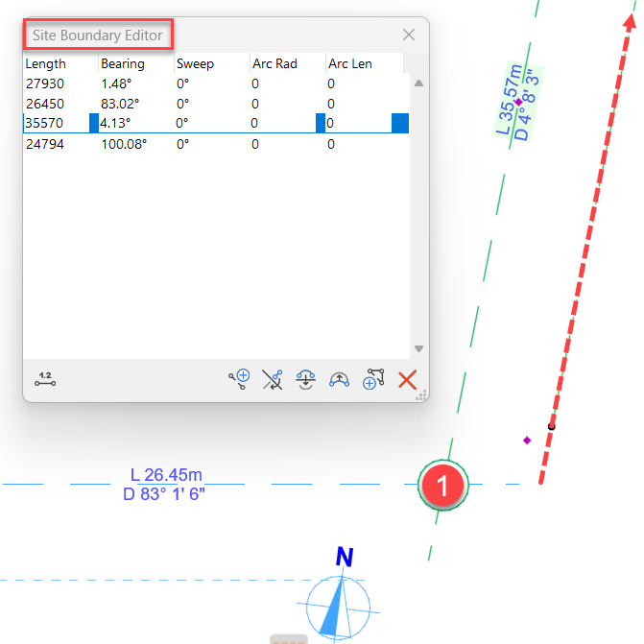Click the Bearing column header

[x=123, y=63]
